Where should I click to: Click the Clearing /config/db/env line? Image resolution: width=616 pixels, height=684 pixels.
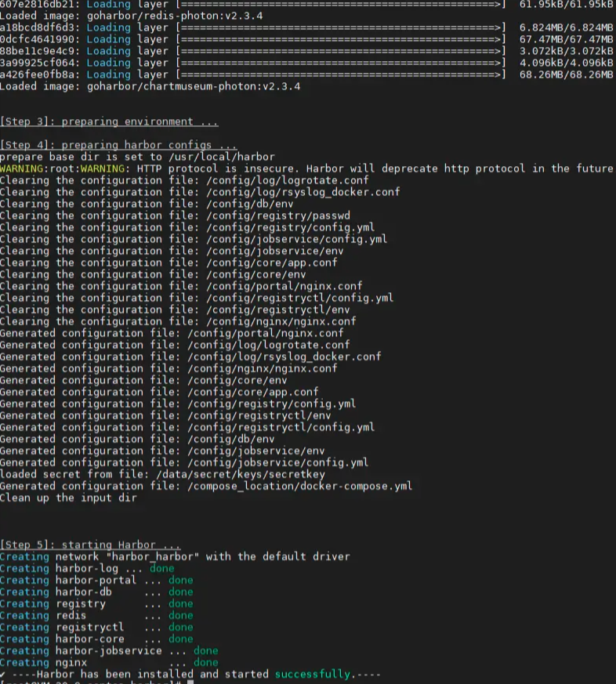[147, 204]
